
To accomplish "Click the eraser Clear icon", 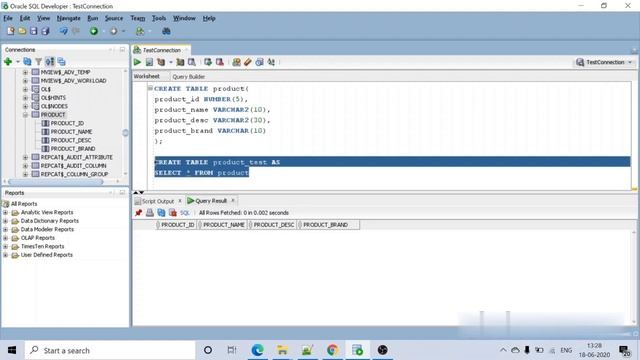I will (x=248, y=62).
